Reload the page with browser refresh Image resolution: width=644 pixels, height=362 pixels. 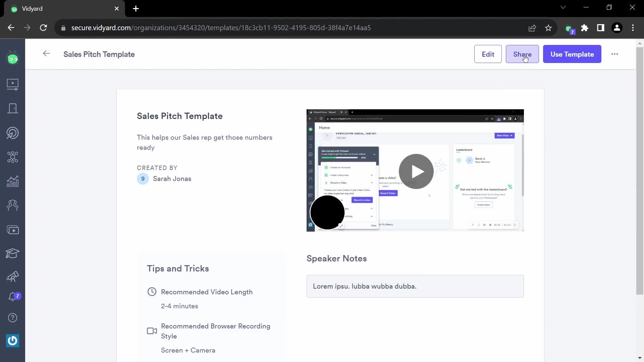point(43,28)
